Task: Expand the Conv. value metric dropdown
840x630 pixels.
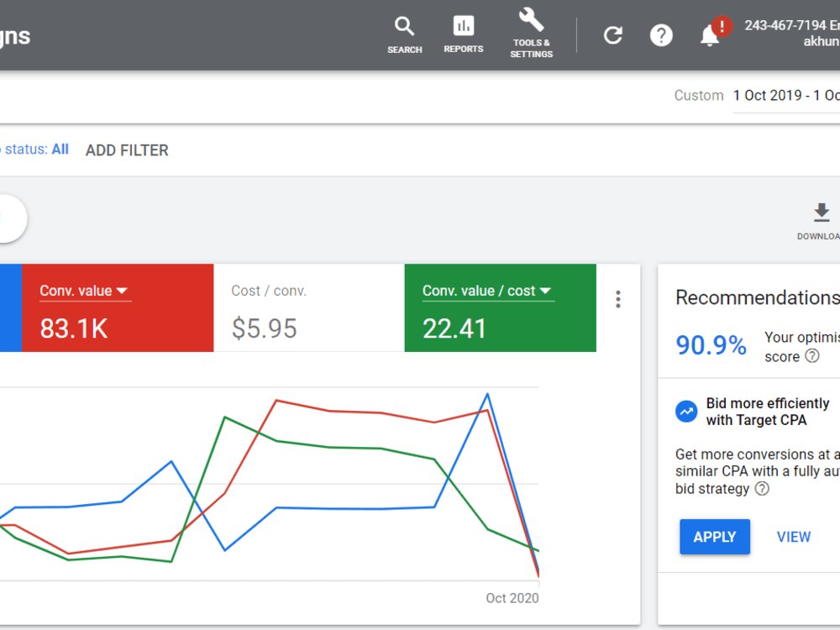Action: 83,291
